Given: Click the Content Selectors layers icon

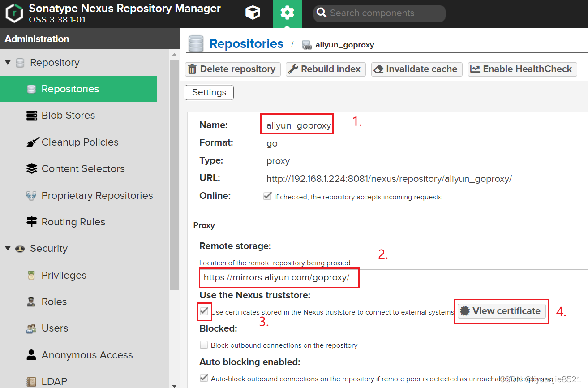Looking at the screenshot, I should pos(32,169).
